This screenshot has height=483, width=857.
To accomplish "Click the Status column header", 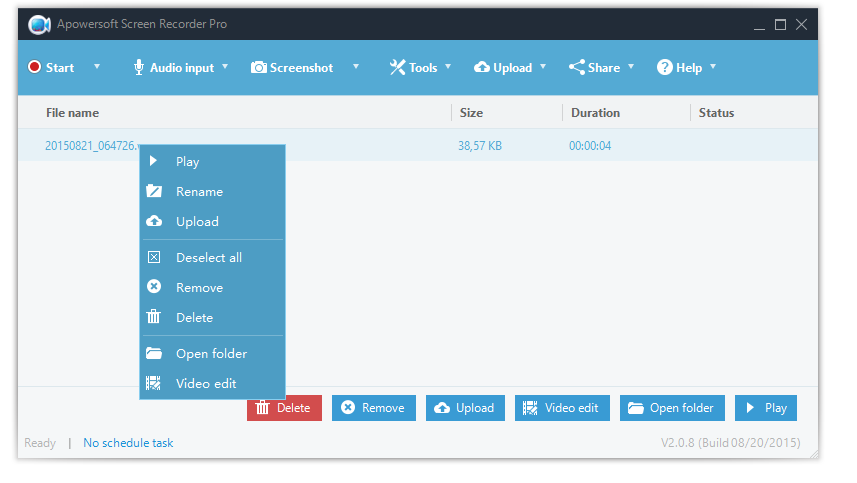I will 716,113.
